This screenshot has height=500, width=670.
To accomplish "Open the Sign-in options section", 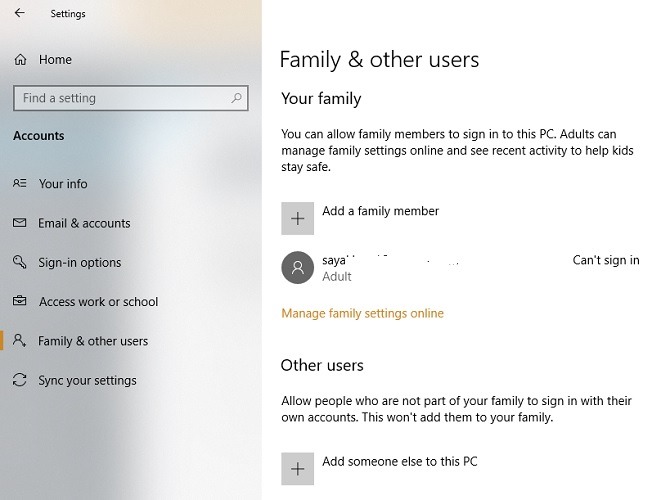I will (80, 262).
